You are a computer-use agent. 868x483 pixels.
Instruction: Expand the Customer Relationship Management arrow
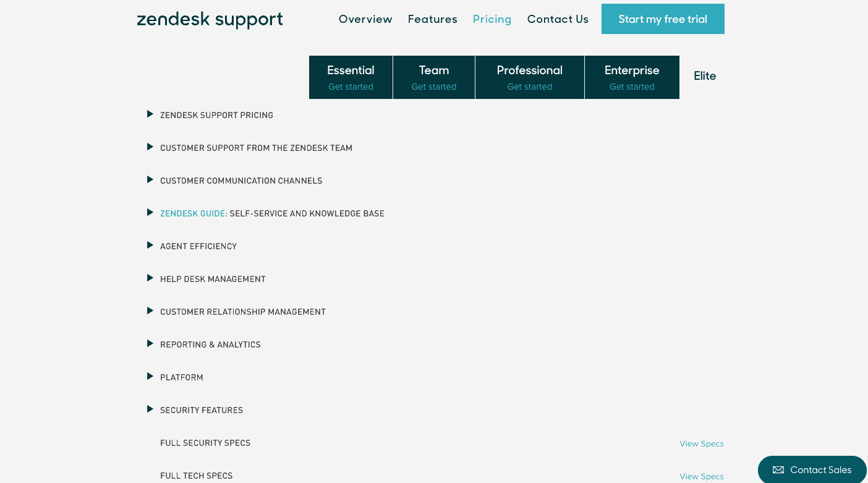[150, 311]
